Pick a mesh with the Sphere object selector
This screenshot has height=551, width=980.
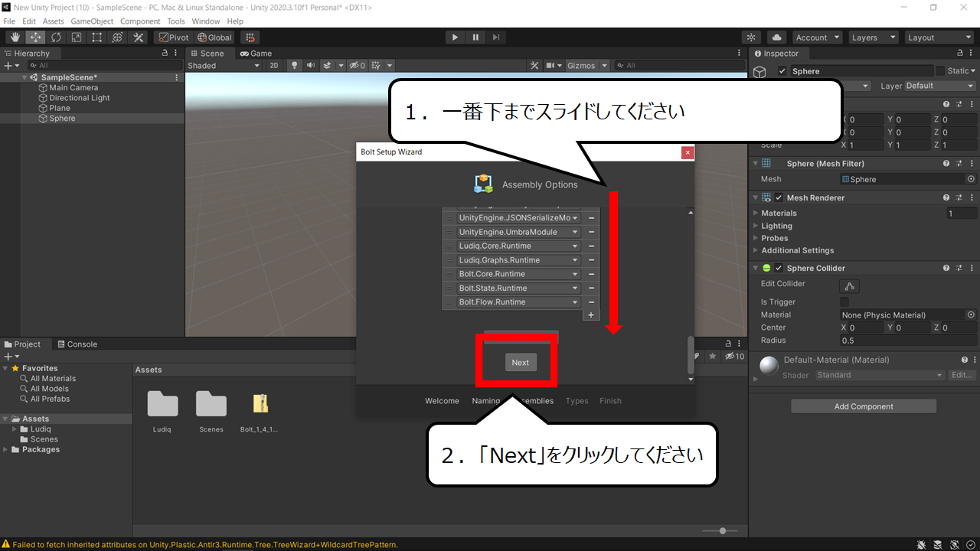click(x=971, y=179)
